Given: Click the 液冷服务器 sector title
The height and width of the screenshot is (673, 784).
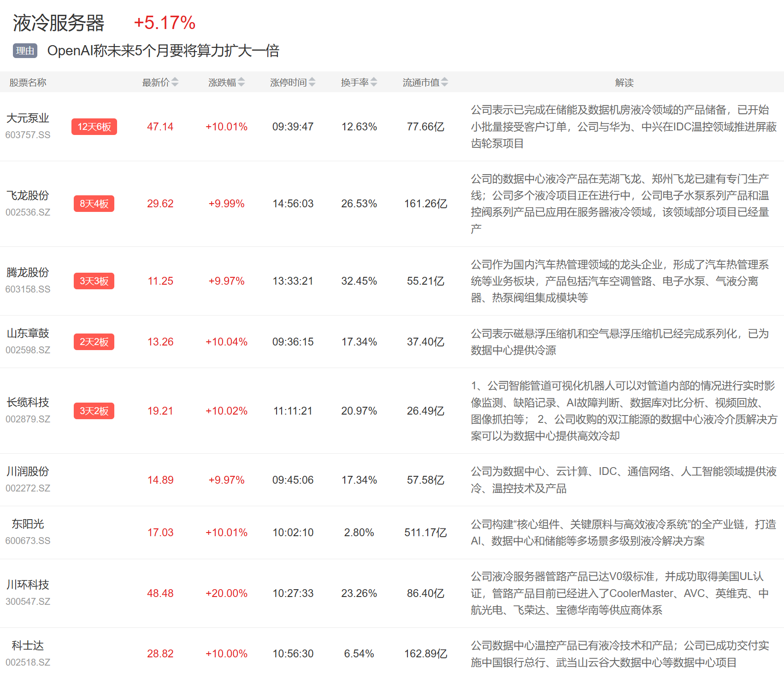Looking at the screenshot, I should [59, 23].
